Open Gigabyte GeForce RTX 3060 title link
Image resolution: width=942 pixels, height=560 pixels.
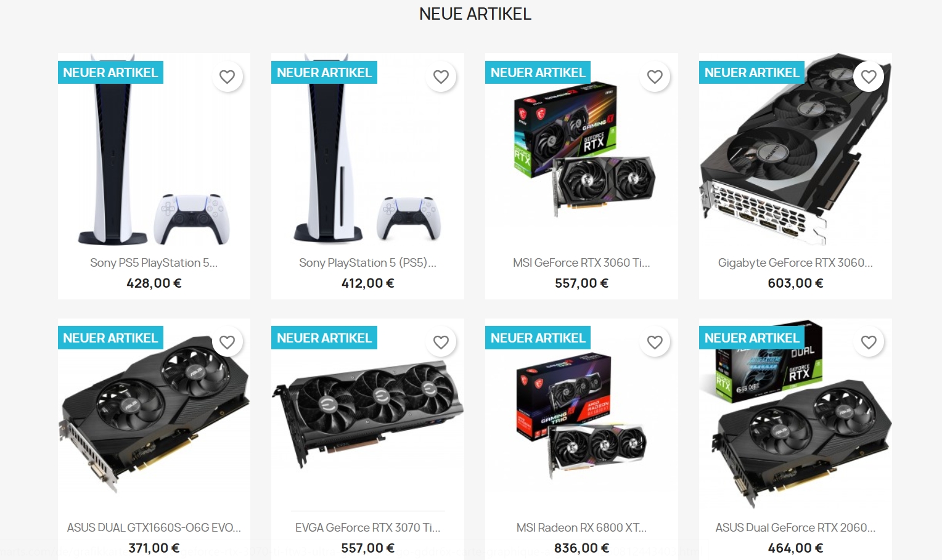click(x=795, y=263)
